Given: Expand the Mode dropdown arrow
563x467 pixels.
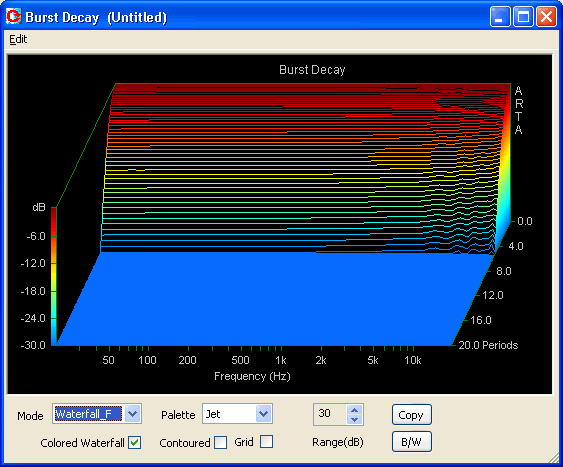Looking at the screenshot, I should [132, 414].
